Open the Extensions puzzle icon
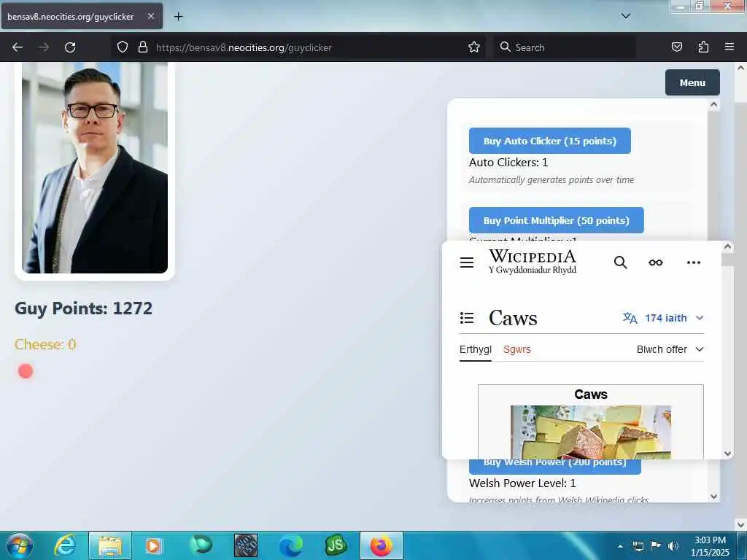 (x=703, y=47)
